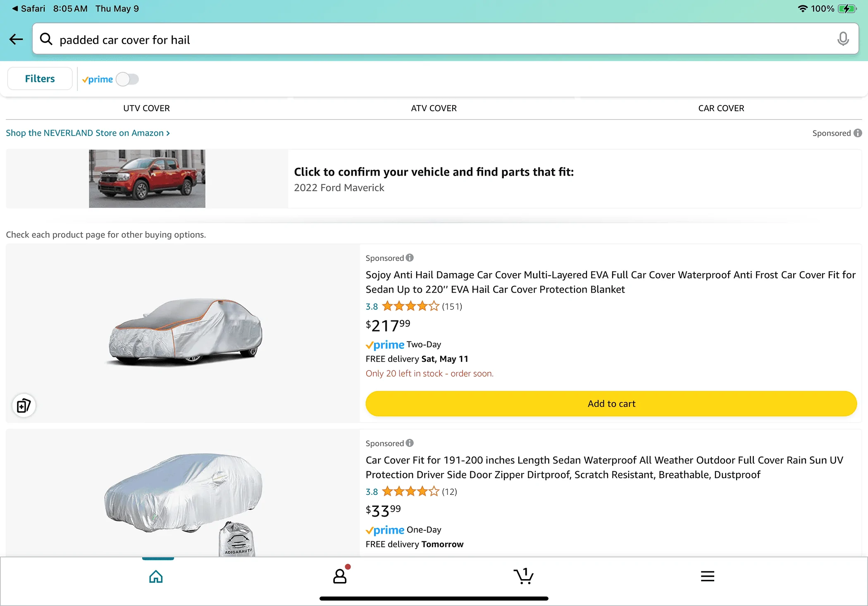
Task: Select the CAR COVER tab
Action: [x=721, y=108]
